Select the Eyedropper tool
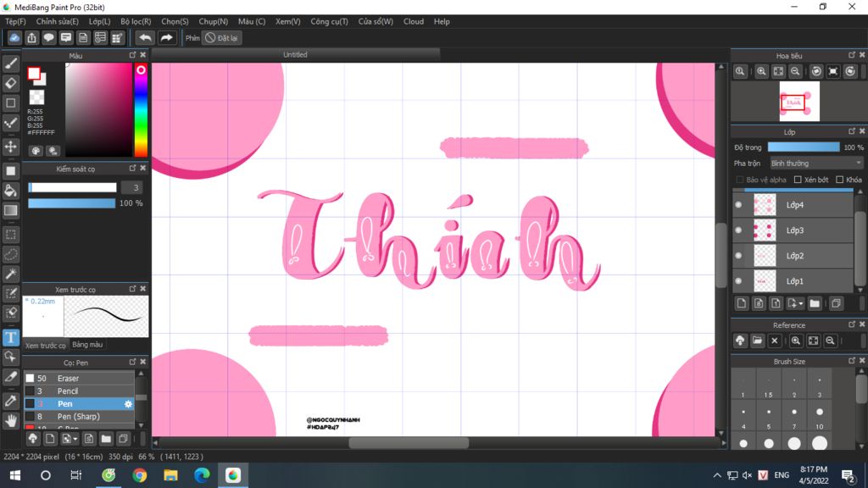Viewport: 868px width, 488px height. (10, 401)
